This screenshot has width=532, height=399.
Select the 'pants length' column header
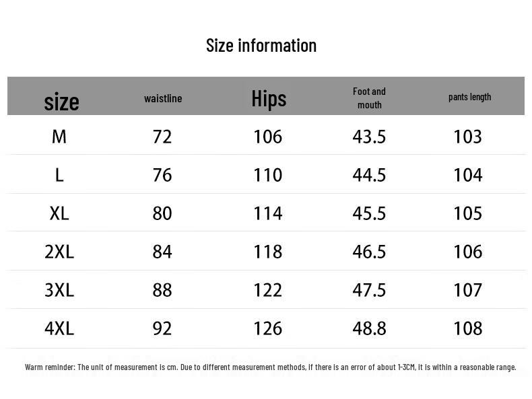tap(469, 97)
